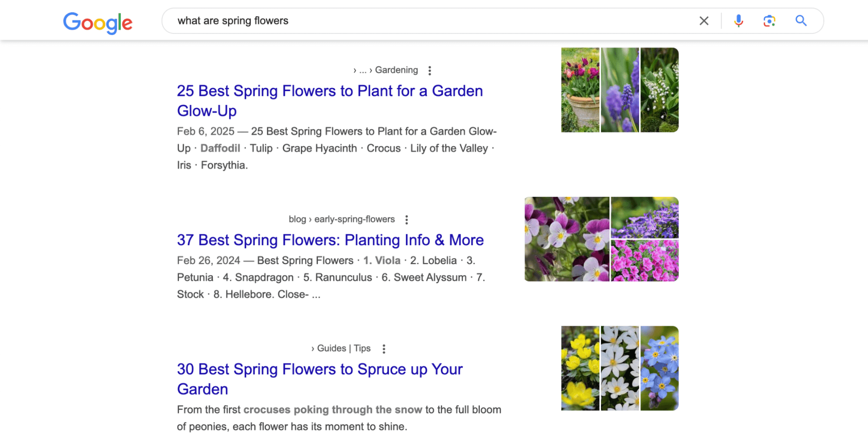
Task: Click the lily of the valley thumbnail
Action: click(660, 90)
